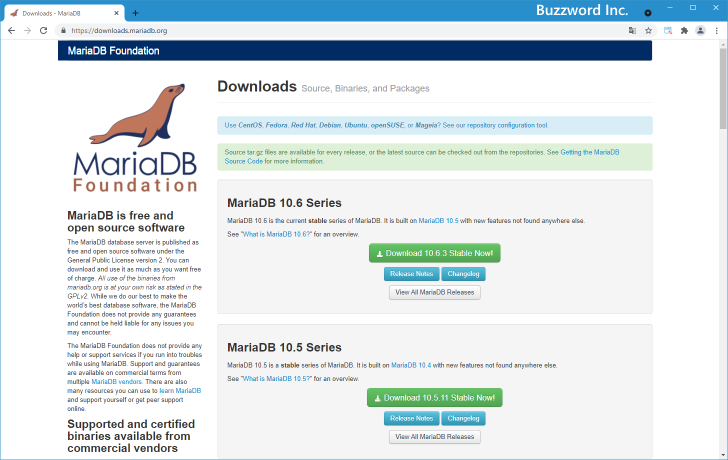This screenshot has width=728, height=460.
Task: Open the user profile avatar icon
Action: tap(700, 30)
